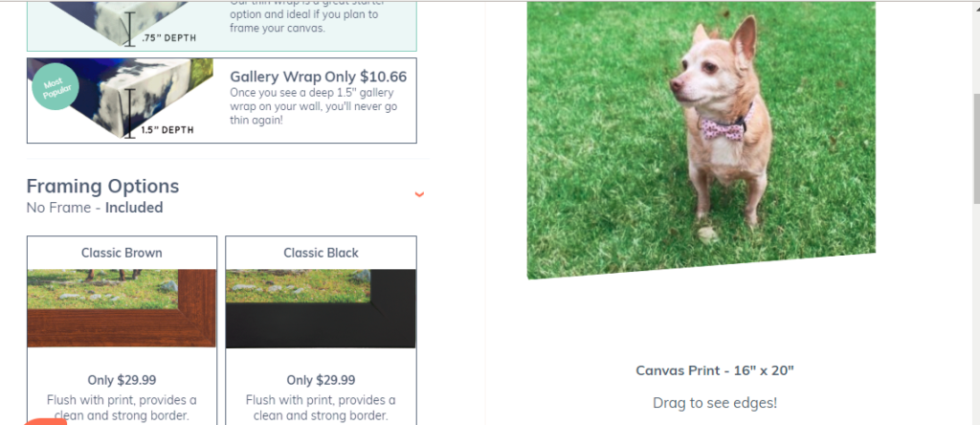Click the orange button at bottom-left corner
This screenshot has width=980, height=425.
46,422
